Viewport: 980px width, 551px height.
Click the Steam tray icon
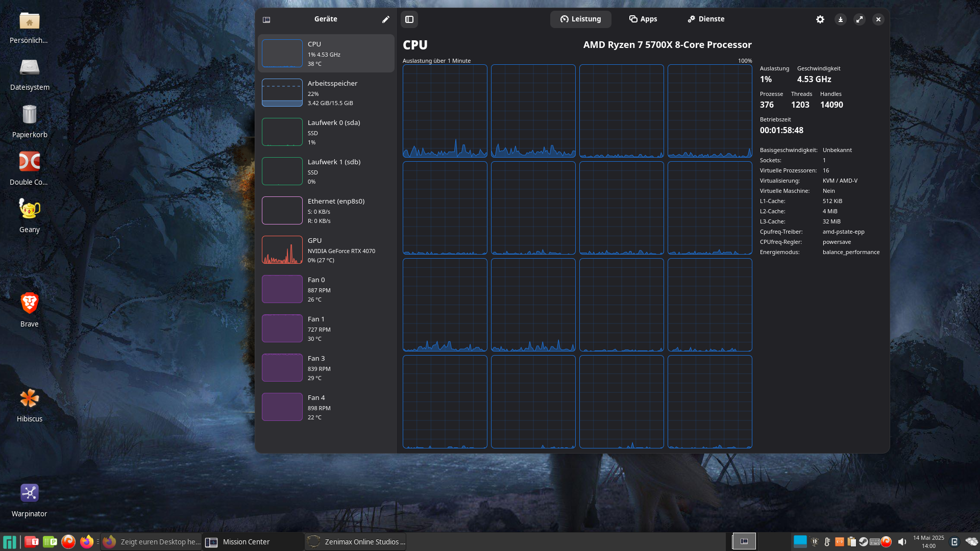pyautogui.click(x=863, y=541)
